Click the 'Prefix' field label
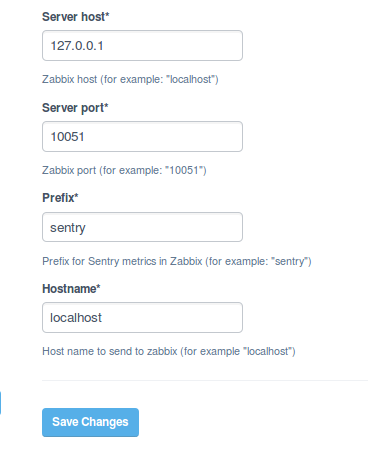The height and width of the screenshot is (458, 368). [x=60, y=198]
